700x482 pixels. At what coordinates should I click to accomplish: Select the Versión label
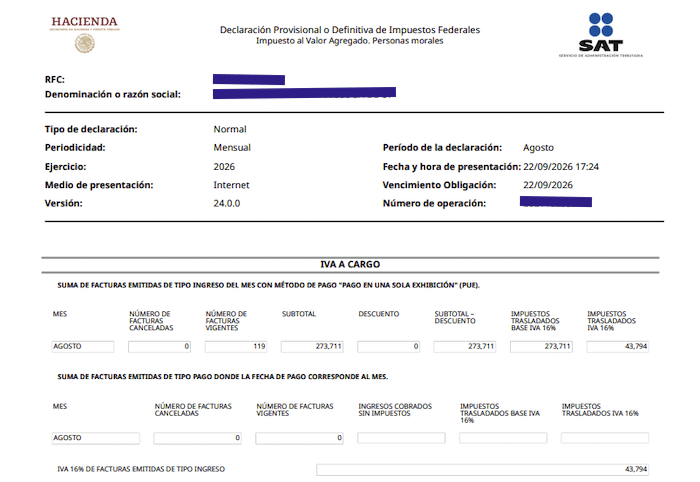click(x=63, y=204)
